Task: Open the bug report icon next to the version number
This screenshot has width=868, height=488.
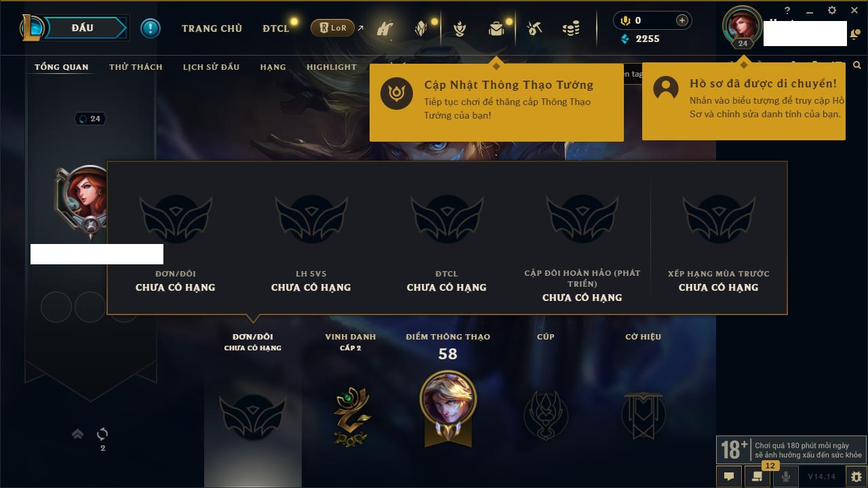Action: tap(856, 476)
